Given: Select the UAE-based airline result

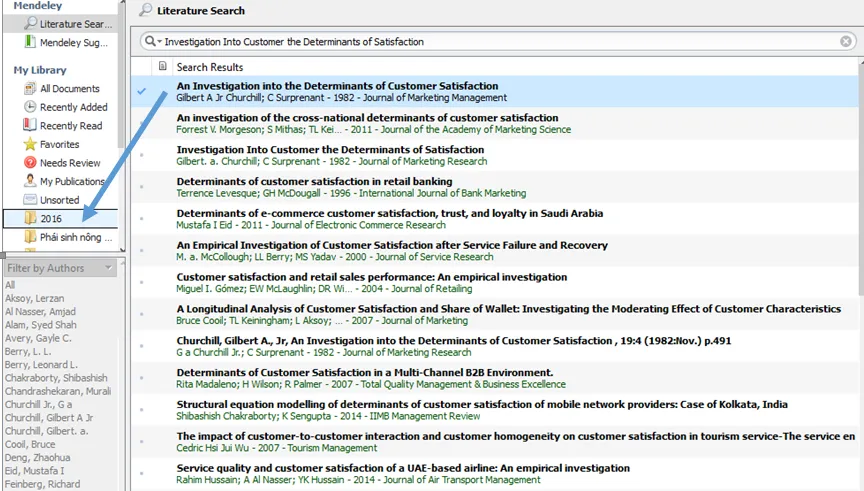Looking at the screenshot, I should pyautogui.click(x=495, y=474).
